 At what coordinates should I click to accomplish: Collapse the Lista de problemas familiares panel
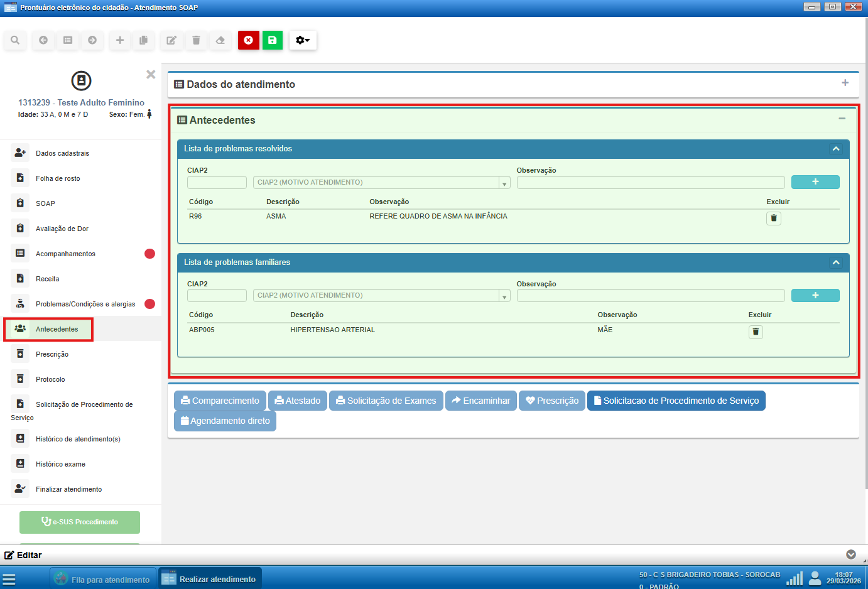coord(836,262)
